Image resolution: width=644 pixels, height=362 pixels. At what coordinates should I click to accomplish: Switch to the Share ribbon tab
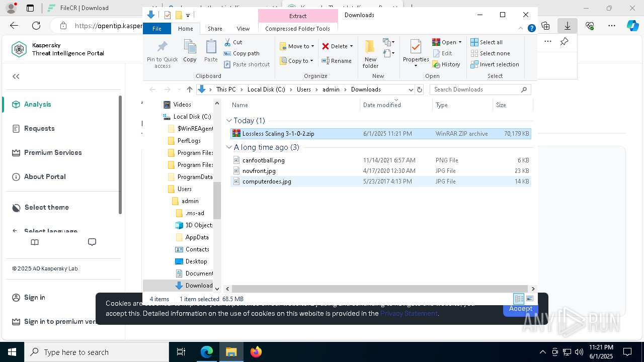[215, 29]
